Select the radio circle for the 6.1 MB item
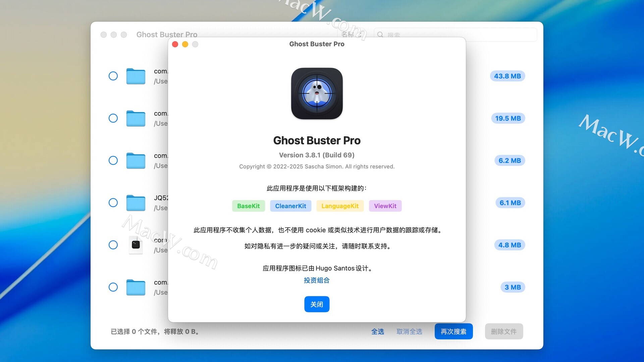The width and height of the screenshot is (644, 362). (x=113, y=203)
